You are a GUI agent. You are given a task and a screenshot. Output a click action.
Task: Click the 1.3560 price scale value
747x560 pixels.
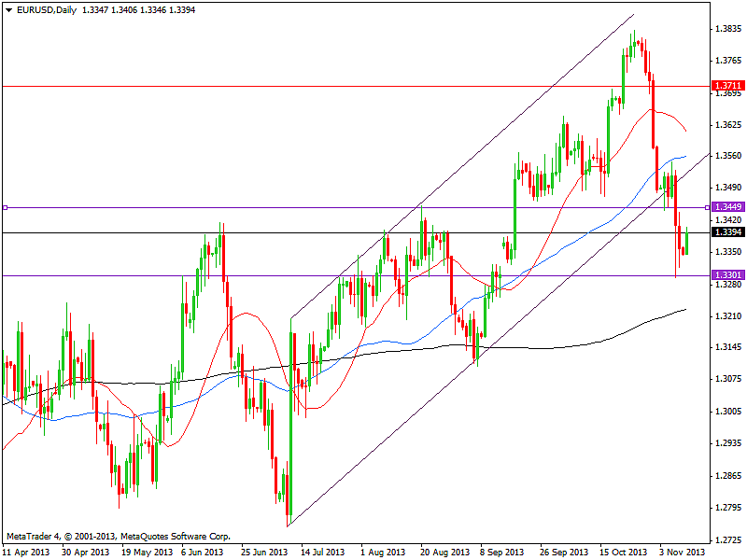[x=726, y=156]
